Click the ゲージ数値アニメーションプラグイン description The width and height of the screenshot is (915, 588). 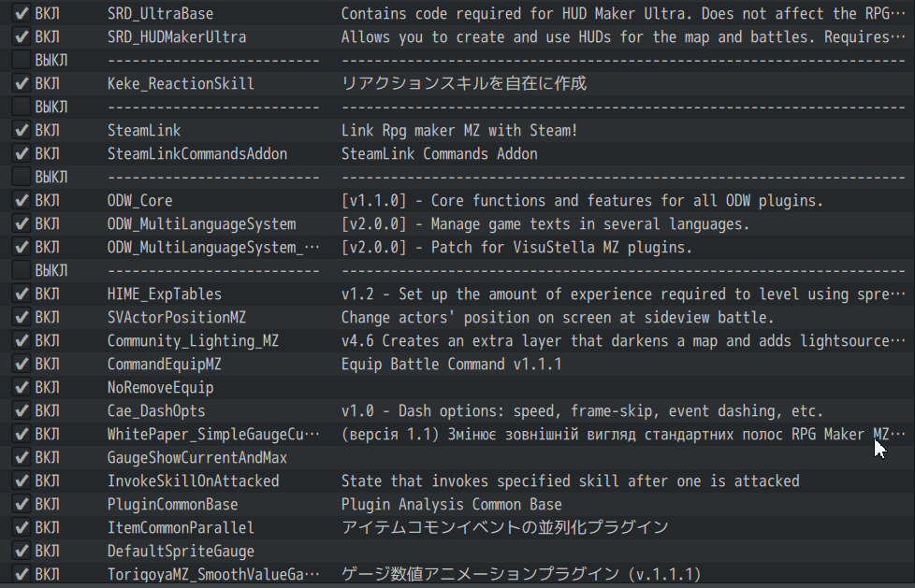521,574
